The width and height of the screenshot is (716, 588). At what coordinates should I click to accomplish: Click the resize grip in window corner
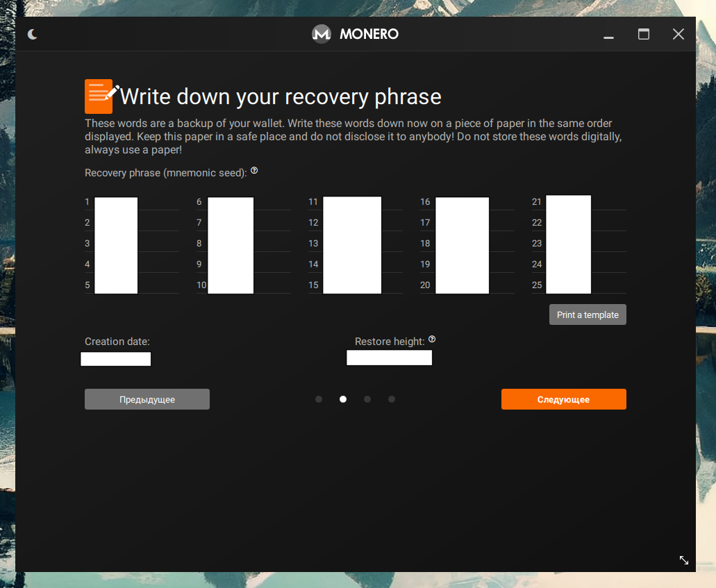tap(683, 560)
